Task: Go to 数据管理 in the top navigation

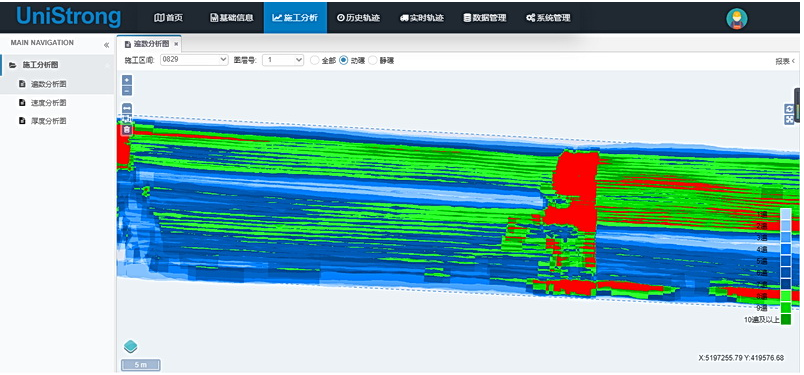Action: [485, 17]
